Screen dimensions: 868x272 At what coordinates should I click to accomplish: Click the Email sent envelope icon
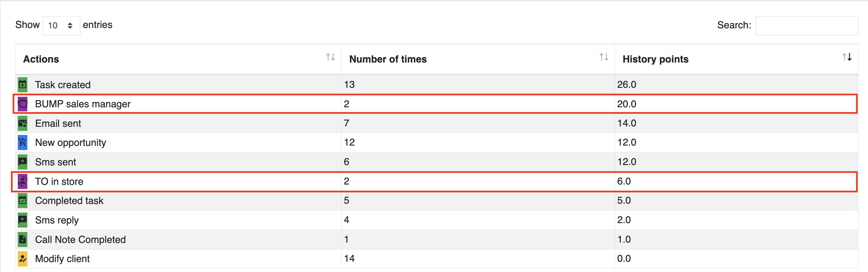(23, 123)
